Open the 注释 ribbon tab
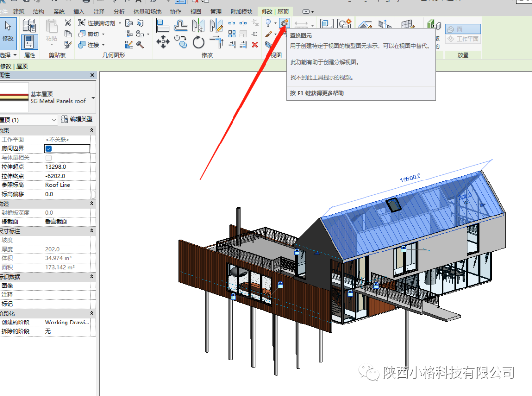Viewport: 532px width, 396px height. (x=99, y=11)
